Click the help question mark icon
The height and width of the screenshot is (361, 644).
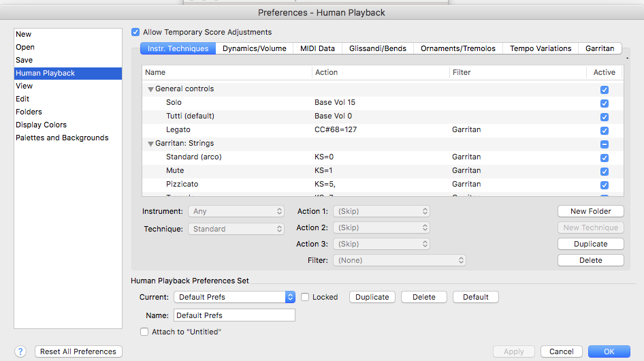(20, 351)
